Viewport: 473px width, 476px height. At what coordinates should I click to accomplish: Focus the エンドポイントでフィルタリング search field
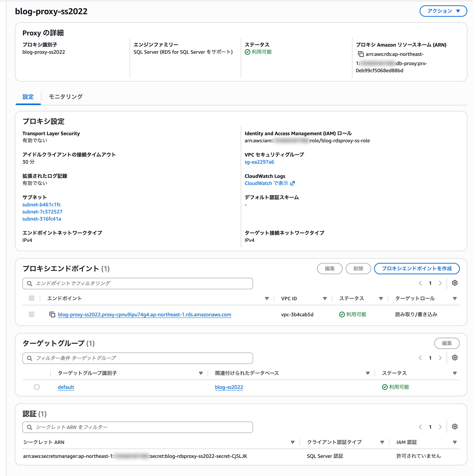click(x=138, y=284)
